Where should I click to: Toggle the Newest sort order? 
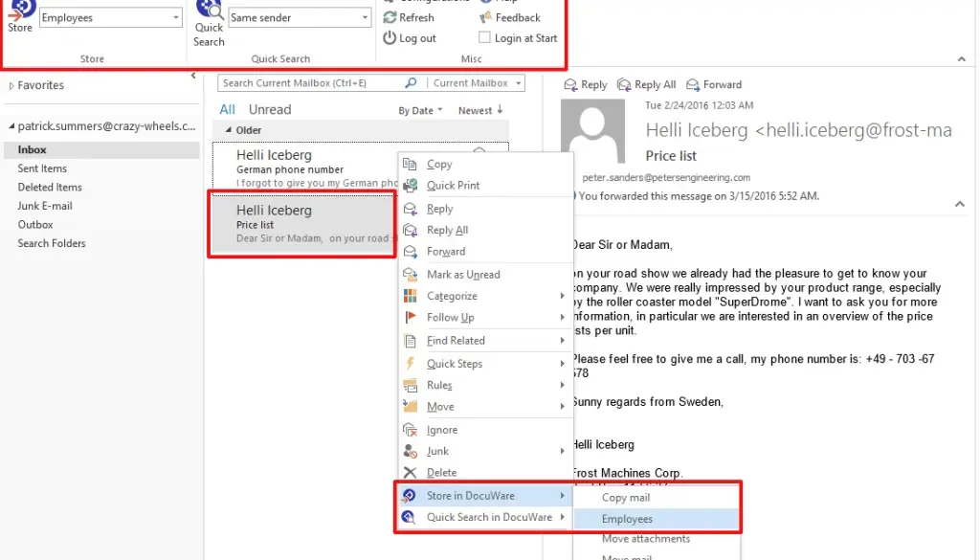pos(480,111)
